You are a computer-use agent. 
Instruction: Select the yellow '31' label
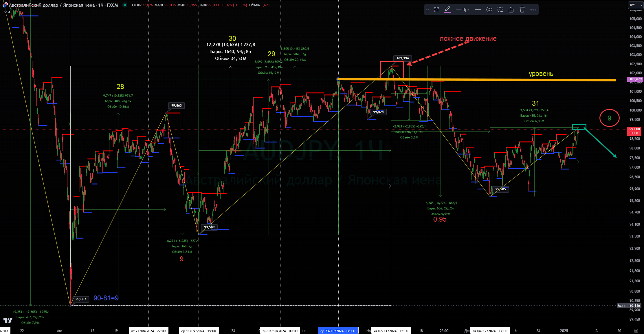pyautogui.click(x=535, y=103)
